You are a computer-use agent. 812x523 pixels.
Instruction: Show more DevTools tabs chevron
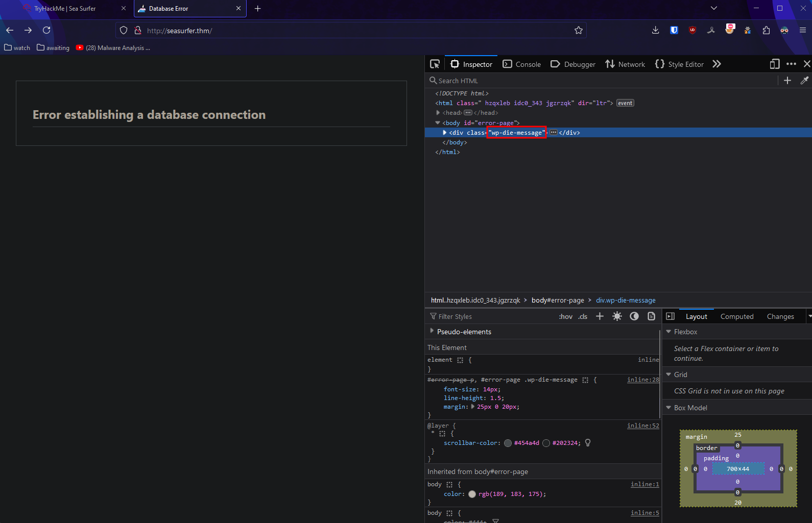point(717,64)
